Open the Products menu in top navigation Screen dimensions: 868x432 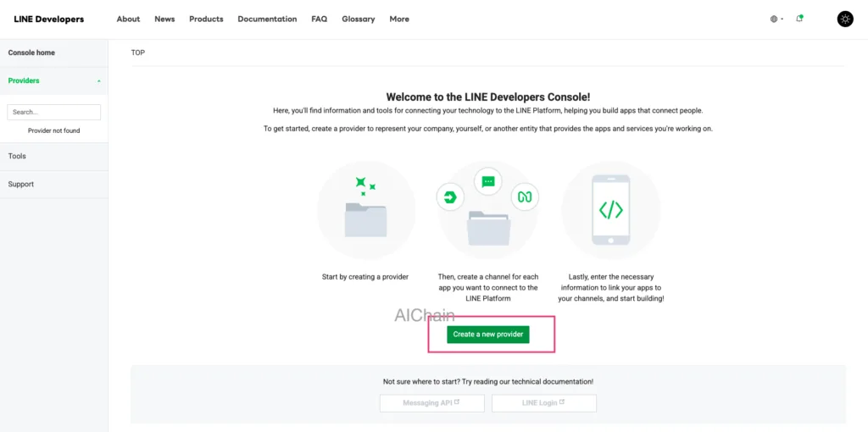pos(206,19)
